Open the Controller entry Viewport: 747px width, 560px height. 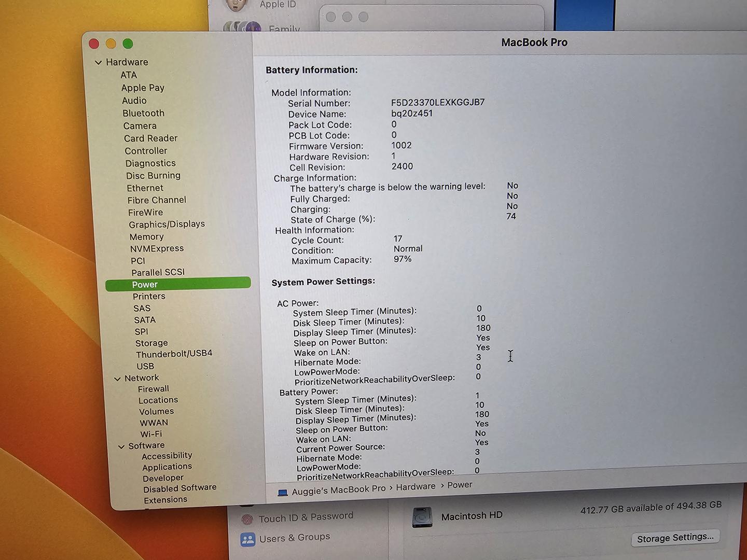[x=146, y=150]
